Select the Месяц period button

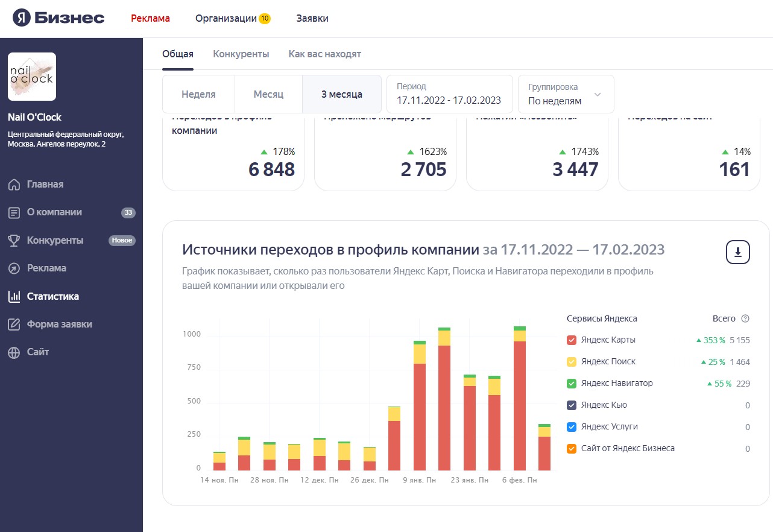click(x=268, y=94)
